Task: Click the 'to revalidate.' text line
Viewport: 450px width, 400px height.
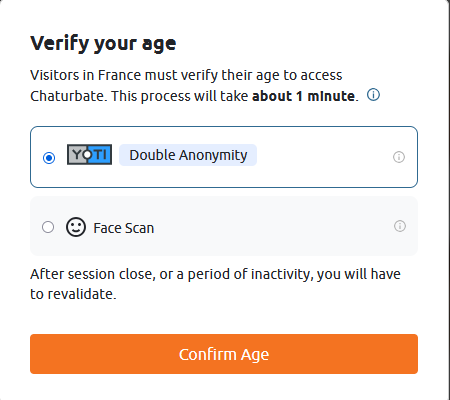Action: tap(73, 294)
